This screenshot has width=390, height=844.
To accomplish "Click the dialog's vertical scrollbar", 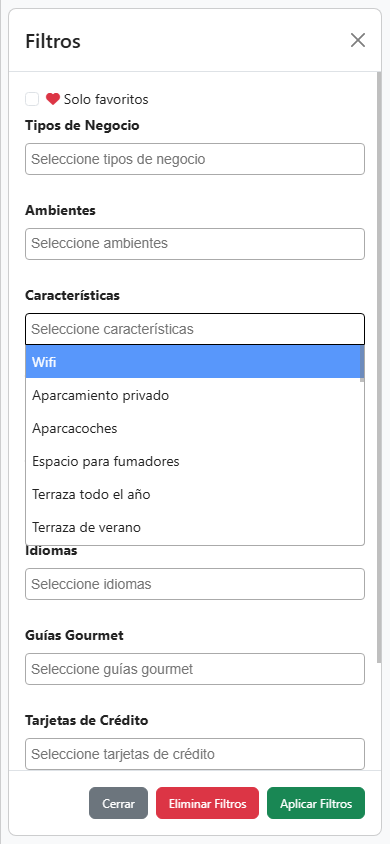I will pyautogui.click(x=379, y=366).
